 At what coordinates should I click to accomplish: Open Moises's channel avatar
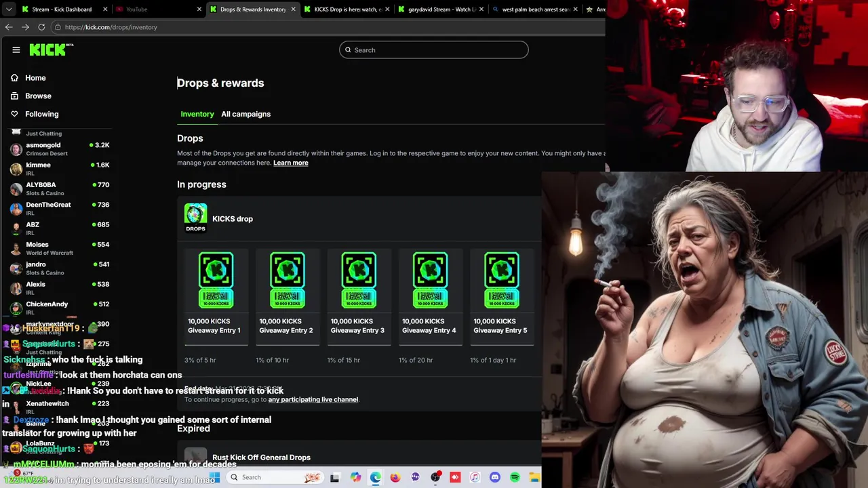tap(16, 248)
